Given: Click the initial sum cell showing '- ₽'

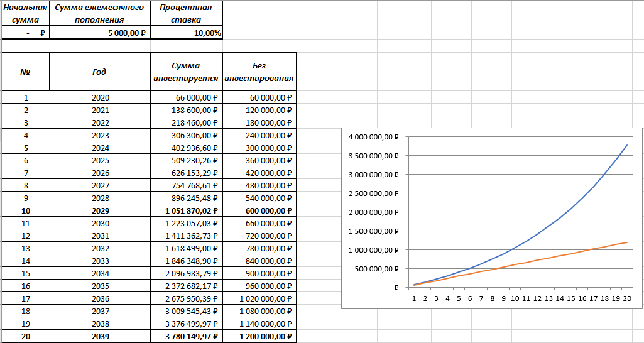Looking at the screenshot, I should [26, 33].
